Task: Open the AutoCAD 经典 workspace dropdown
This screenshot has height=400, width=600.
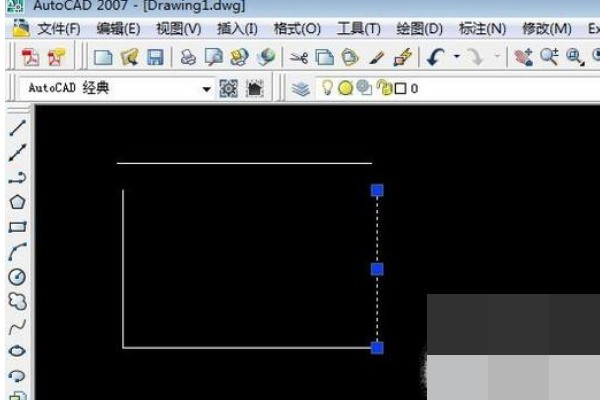Action: pyautogui.click(x=116, y=88)
